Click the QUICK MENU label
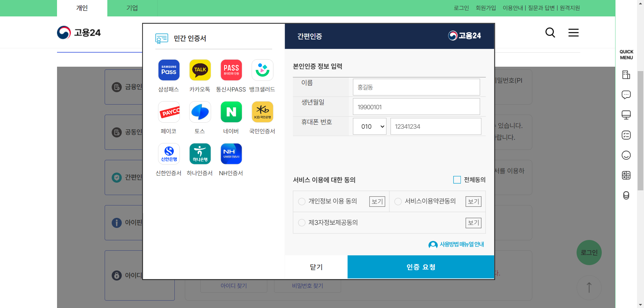The image size is (644, 308). pos(626,55)
